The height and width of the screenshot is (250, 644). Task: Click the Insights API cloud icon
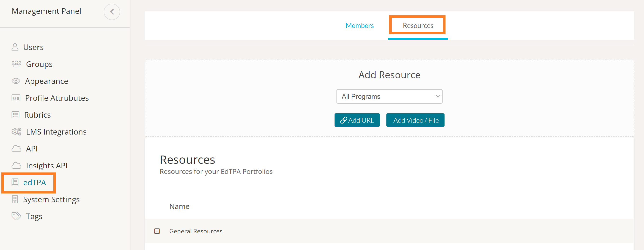pos(16,165)
